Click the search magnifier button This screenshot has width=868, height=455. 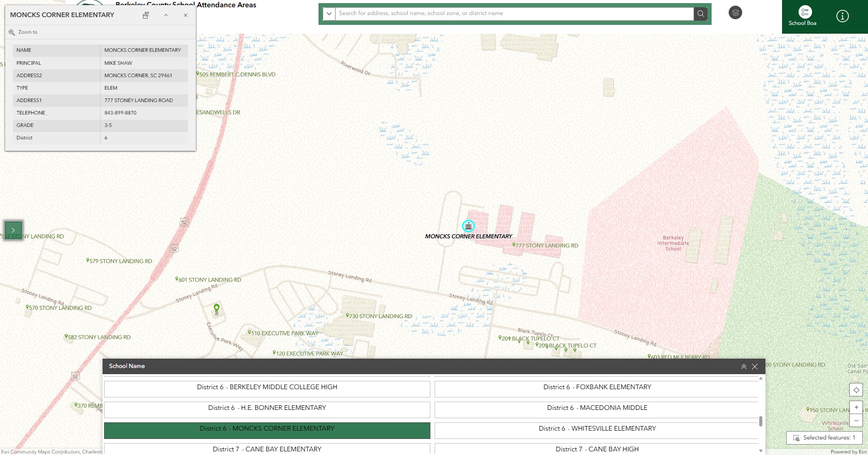[x=701, y=13]
